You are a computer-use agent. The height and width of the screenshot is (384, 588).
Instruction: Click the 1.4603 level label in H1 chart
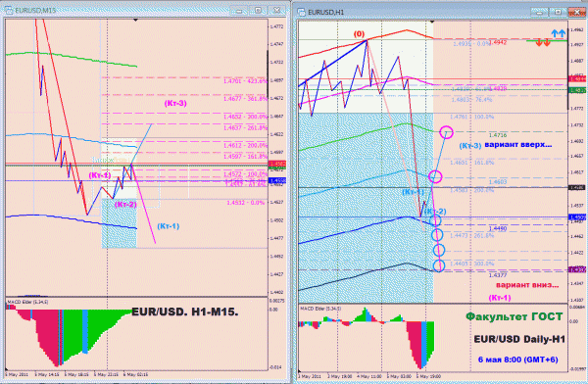click(x=498, y=182)
